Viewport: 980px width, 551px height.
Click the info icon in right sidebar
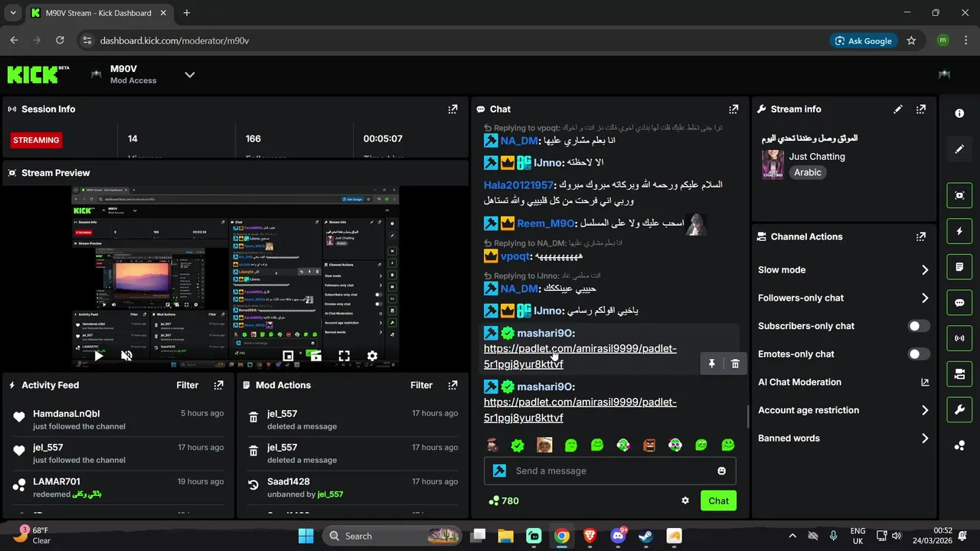[959, 113]
